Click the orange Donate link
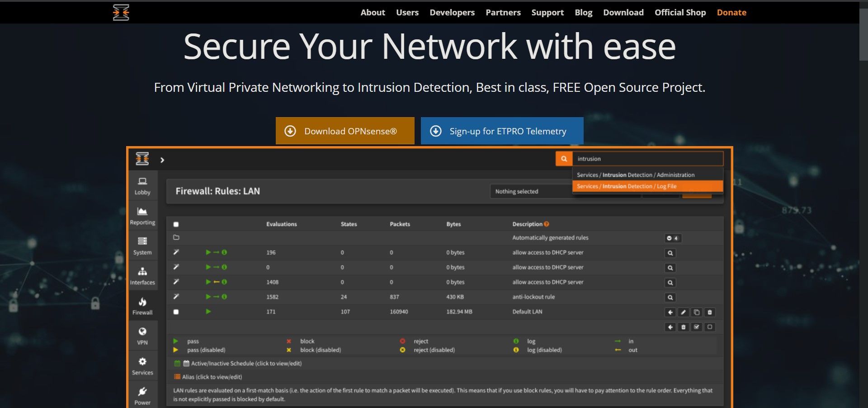Screen dimensions: 868x408 pos(731,13)
